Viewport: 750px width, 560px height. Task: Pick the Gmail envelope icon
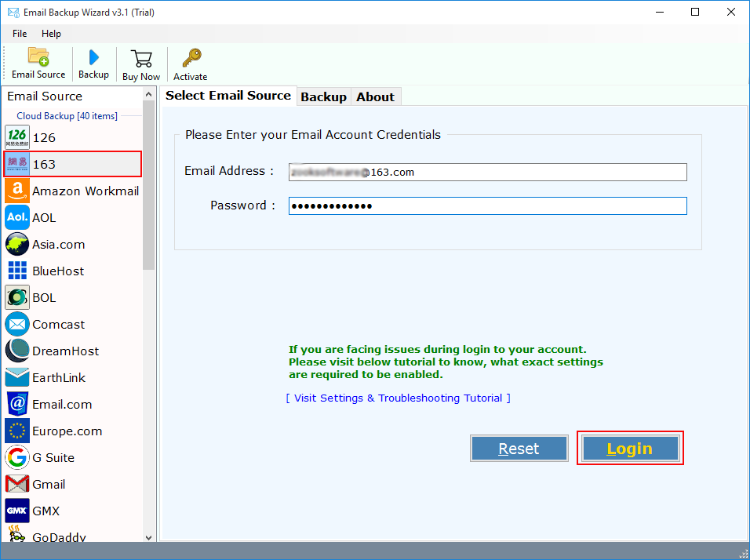pos(17,484)
